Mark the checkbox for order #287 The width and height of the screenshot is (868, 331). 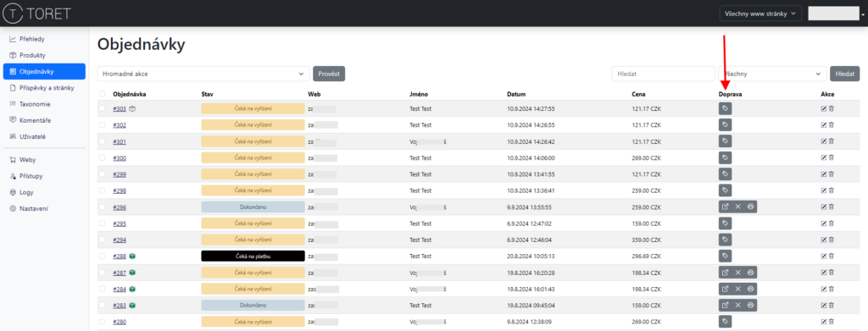(102, 273)
